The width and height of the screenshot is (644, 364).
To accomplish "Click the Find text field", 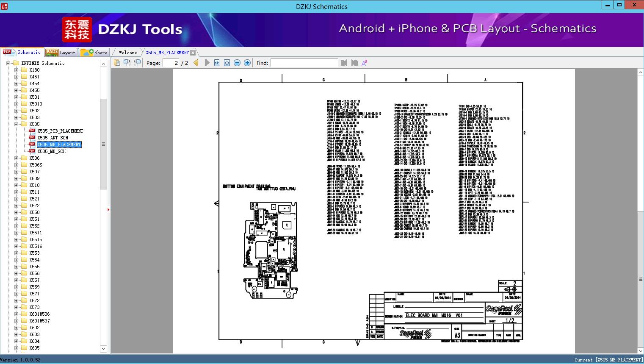I will tap(304, 63).
